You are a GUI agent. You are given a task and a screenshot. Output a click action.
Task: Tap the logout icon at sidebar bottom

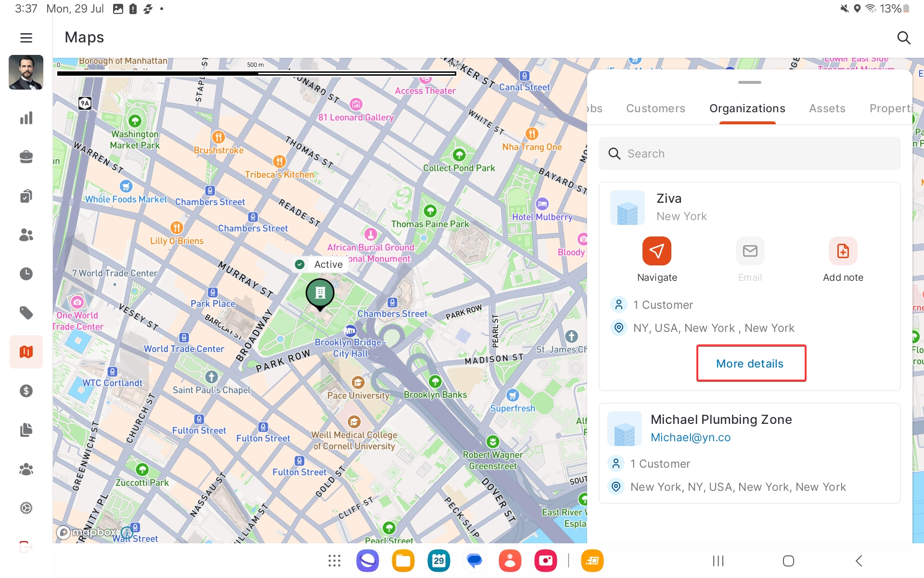pos(26,547)
